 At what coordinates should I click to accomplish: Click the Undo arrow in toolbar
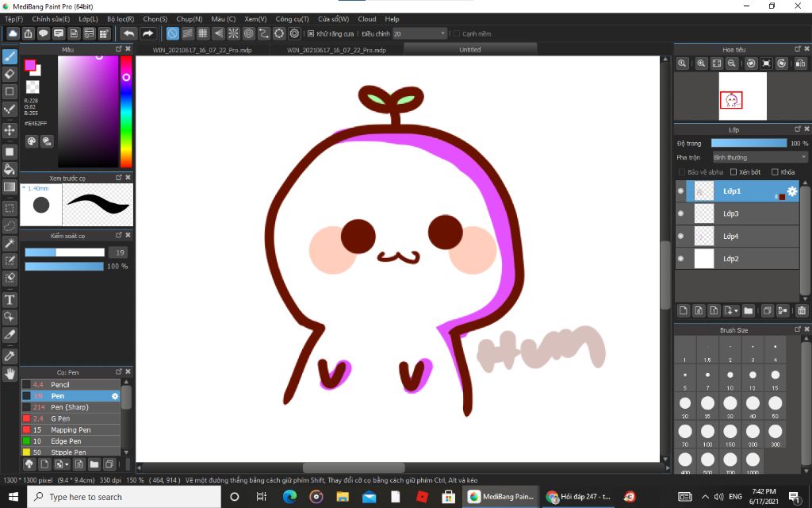pos(128,33)
